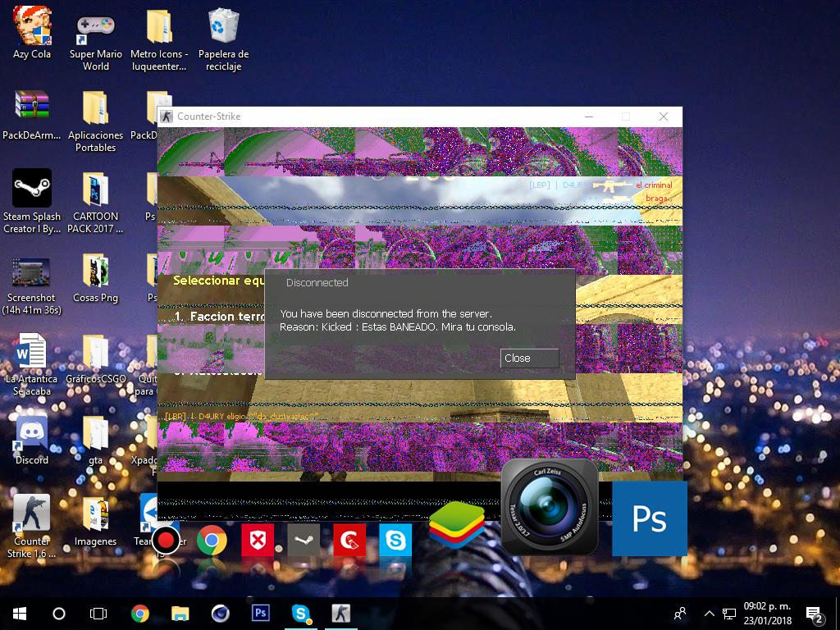Open Papelera de reciclaje
Screen dimensions: 840x630
(x=223, y=39)
